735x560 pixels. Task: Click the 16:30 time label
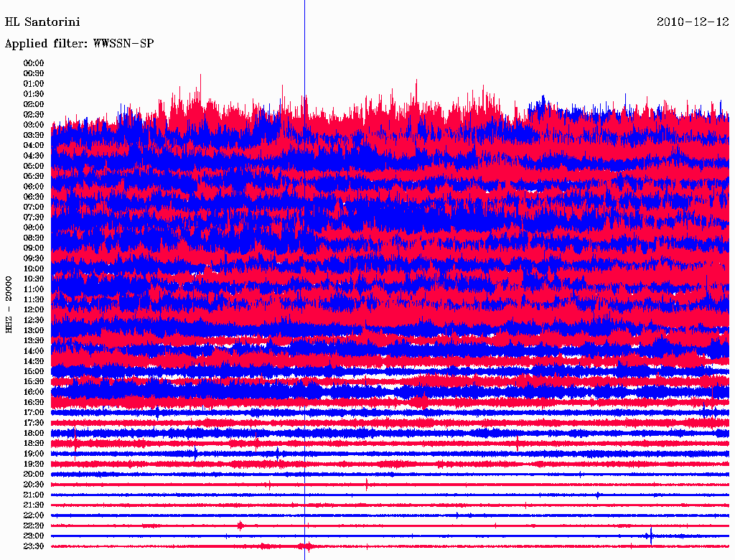click(x=34, y=403)
